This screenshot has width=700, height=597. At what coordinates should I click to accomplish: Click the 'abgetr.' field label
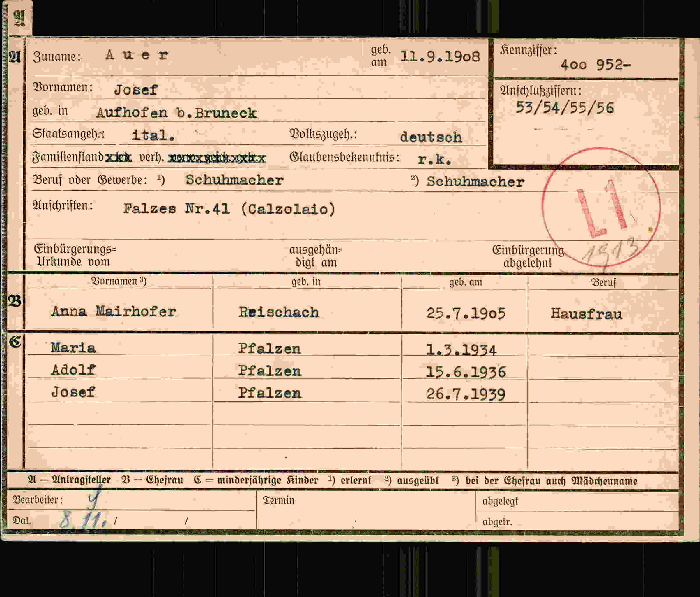click(497, 522)
